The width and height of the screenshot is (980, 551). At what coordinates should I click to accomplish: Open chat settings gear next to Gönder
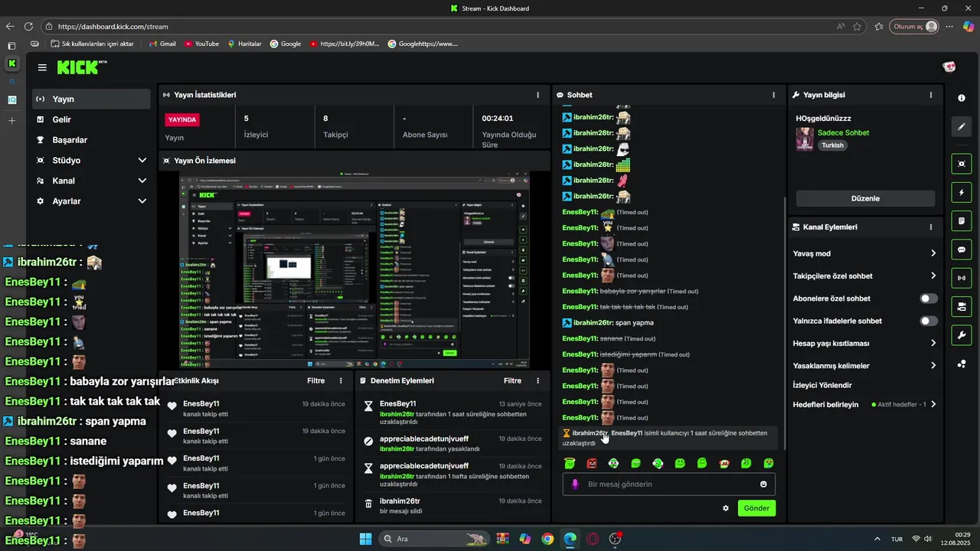[726, 508]
